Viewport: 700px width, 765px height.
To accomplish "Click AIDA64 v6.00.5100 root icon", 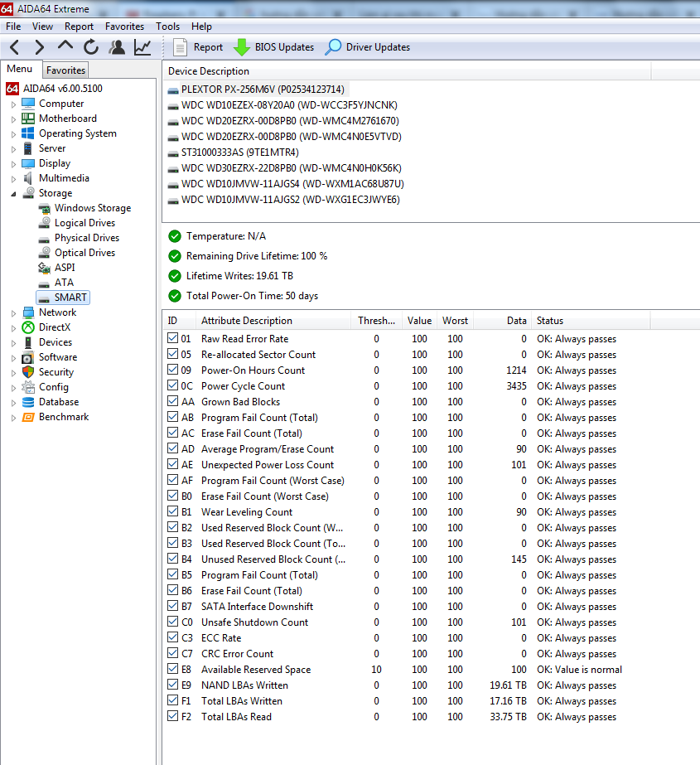I will pyautogui.click(x=12, y=89).
